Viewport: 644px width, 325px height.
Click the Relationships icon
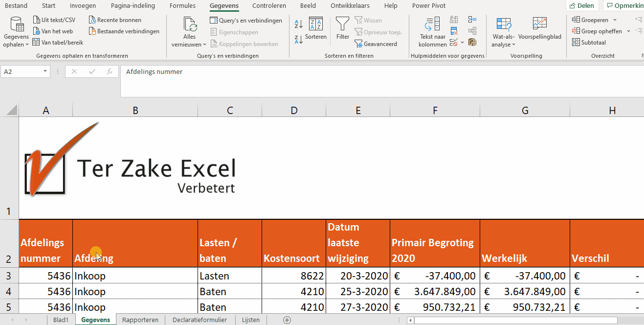click(472, 31)
